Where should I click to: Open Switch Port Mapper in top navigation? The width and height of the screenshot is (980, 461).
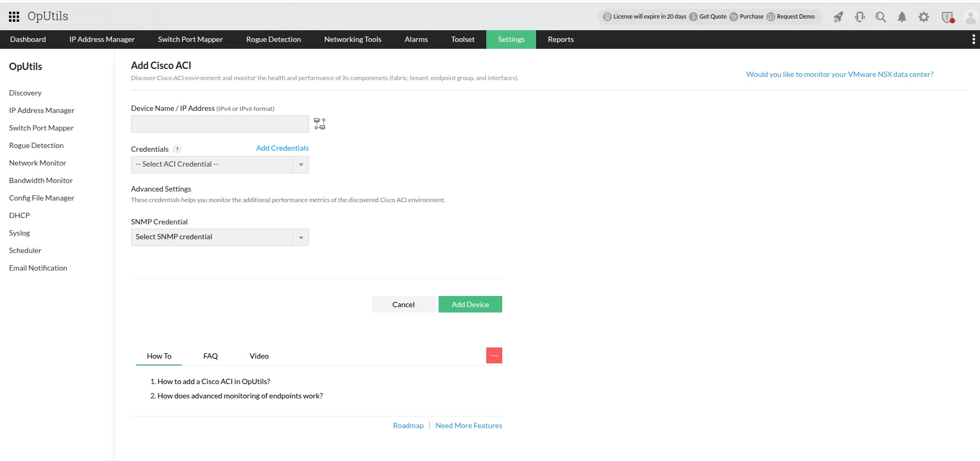190,39
